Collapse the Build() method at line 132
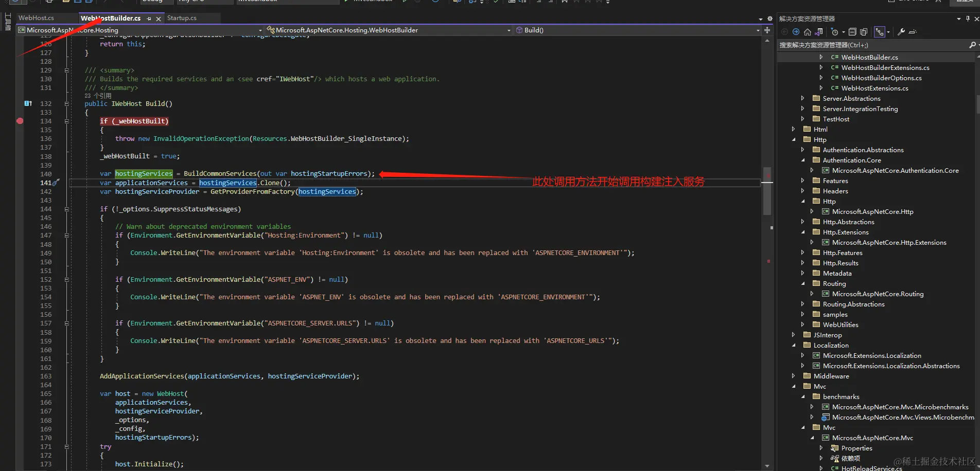 point(67,103)
